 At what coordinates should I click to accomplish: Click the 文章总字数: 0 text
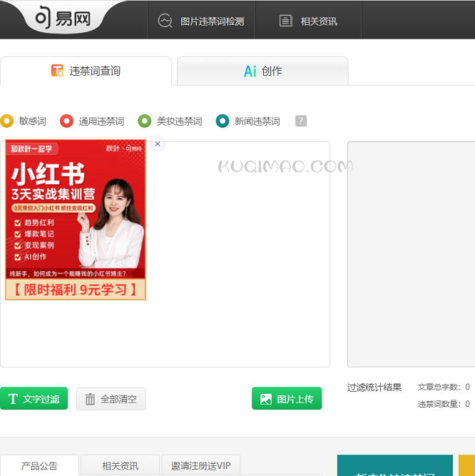[444, 387]
